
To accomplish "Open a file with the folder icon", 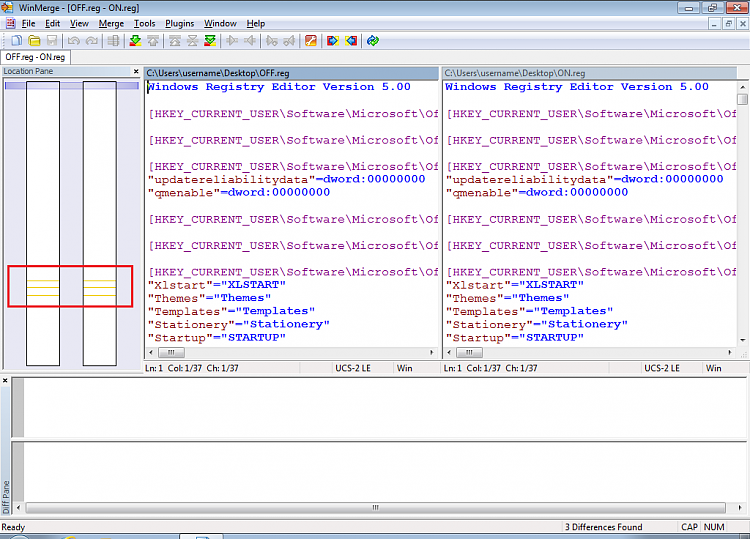I will pyautogui.click(x=34, y=41).
